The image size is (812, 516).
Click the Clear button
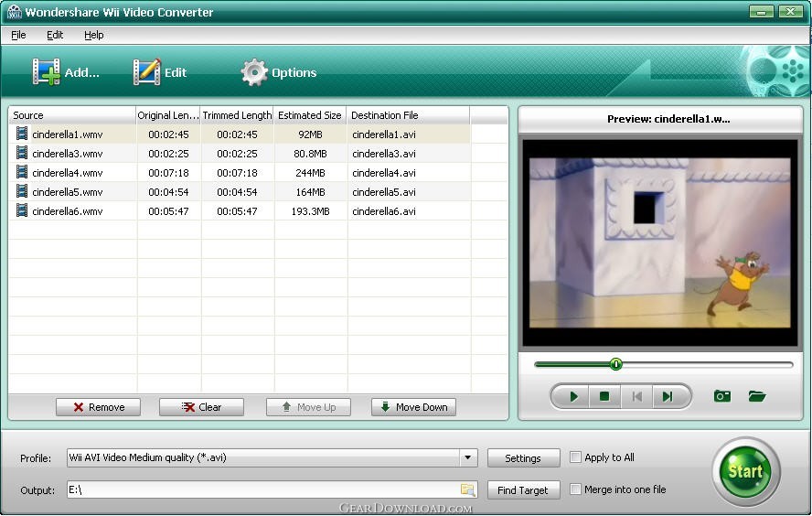[201, 407]
